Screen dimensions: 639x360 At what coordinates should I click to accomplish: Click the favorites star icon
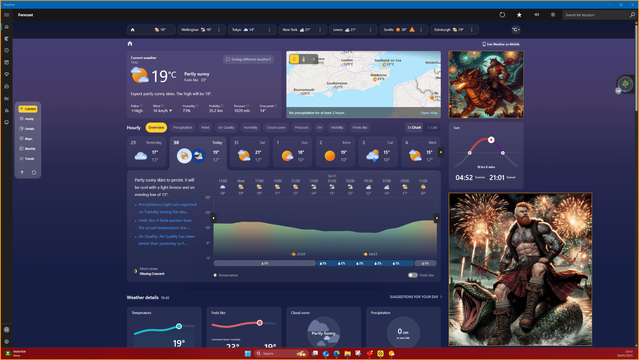tap(519, 15)
